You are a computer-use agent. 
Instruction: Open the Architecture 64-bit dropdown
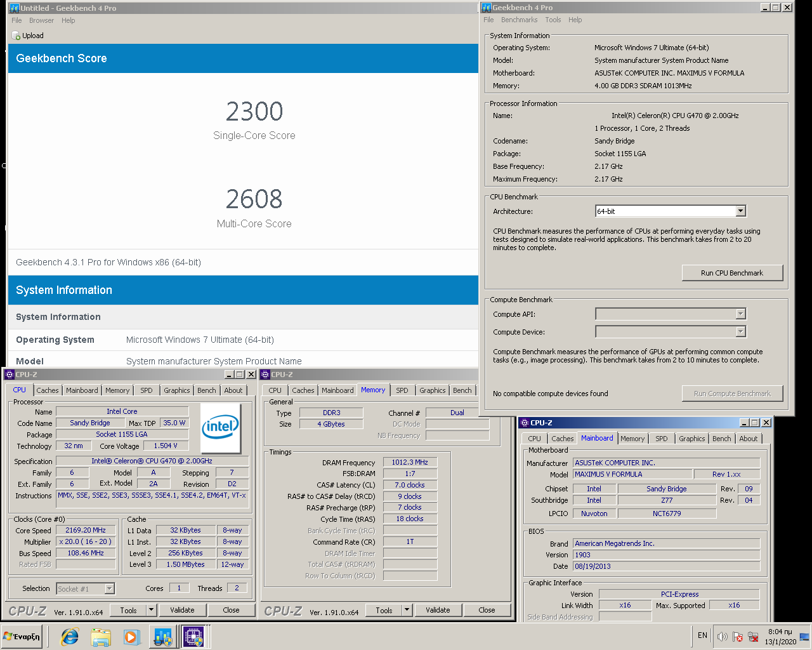[x=740, y=211]
